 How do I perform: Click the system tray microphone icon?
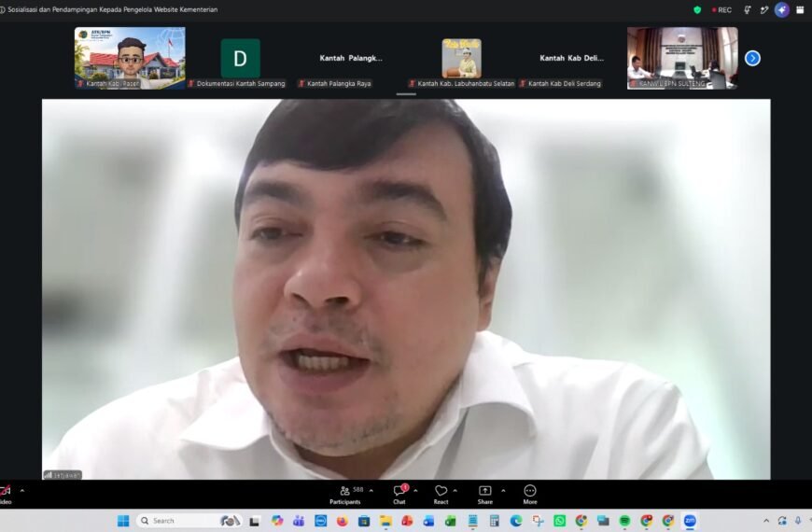[798, 521]
